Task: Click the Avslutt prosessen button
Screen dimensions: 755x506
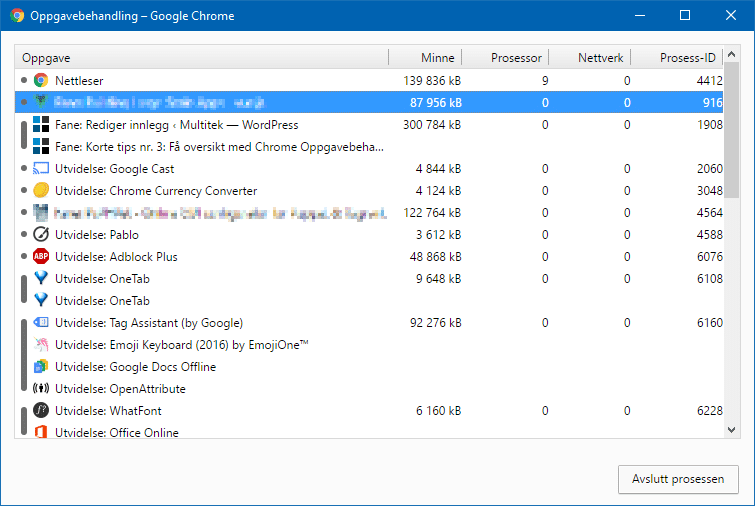Action: [678, 479]
